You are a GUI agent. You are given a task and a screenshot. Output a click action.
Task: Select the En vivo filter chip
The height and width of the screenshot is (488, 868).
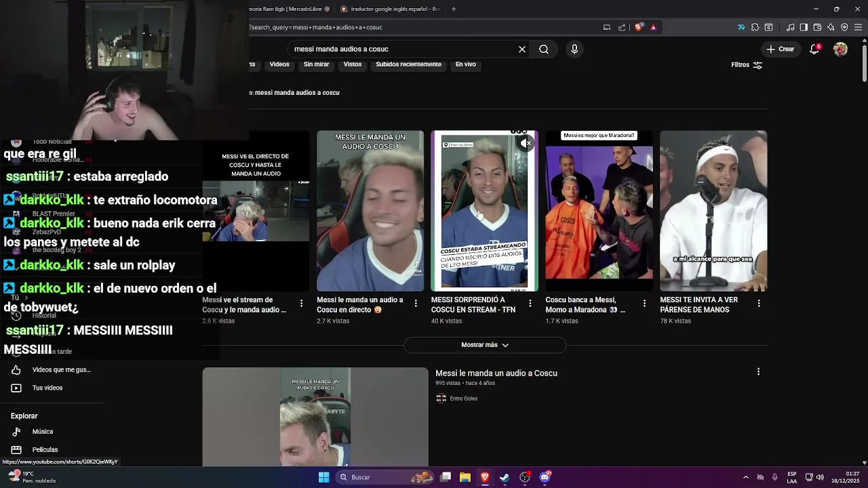point(465,64)
